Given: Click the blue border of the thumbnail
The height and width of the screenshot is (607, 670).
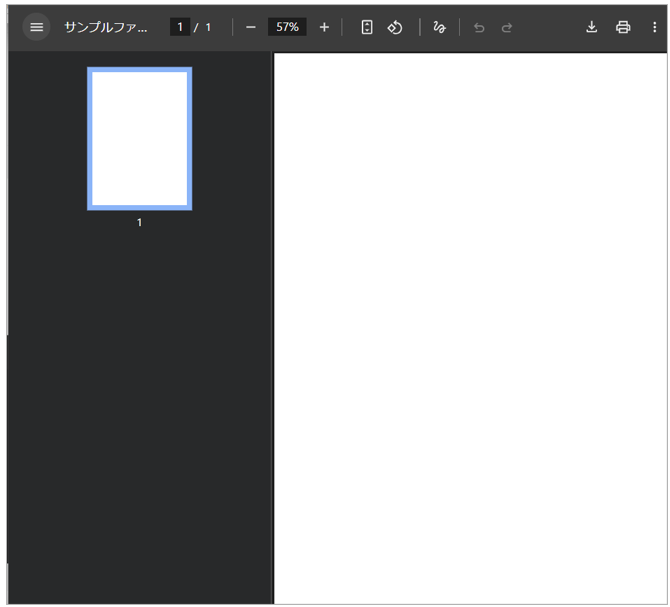Looking at the screenshot, I should coord(90,138).
